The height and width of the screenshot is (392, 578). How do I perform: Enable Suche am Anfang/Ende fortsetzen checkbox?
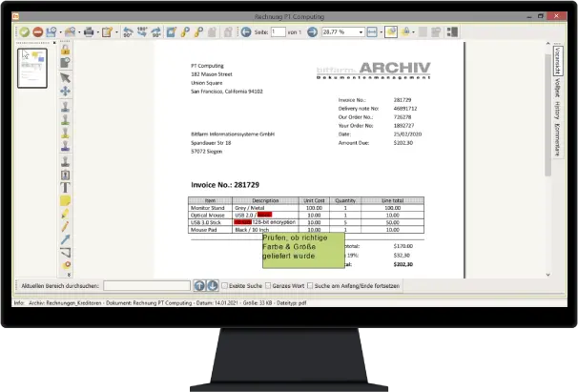click(310, 286)
